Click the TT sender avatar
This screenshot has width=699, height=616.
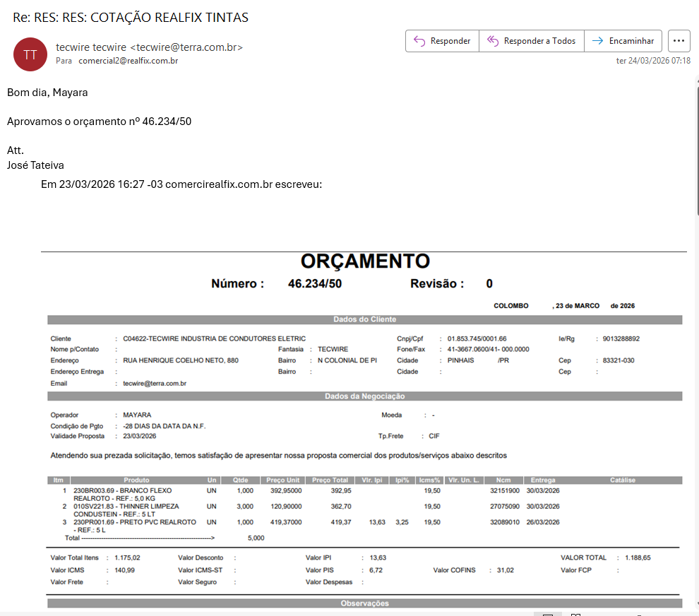(30, 54)
